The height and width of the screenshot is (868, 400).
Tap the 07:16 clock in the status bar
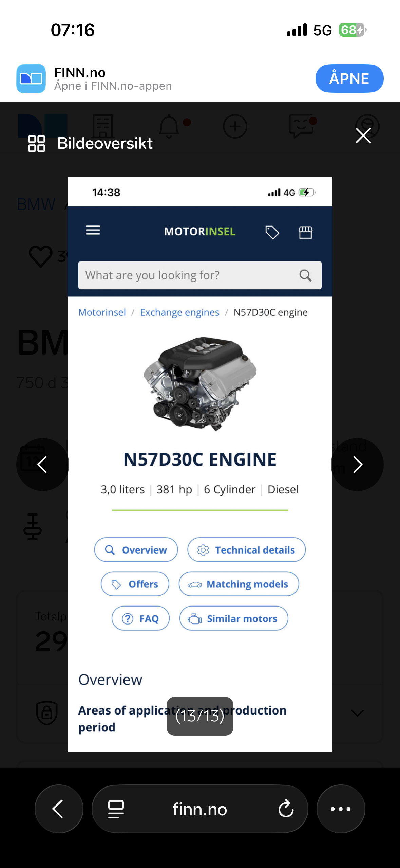tap(73, 30)
